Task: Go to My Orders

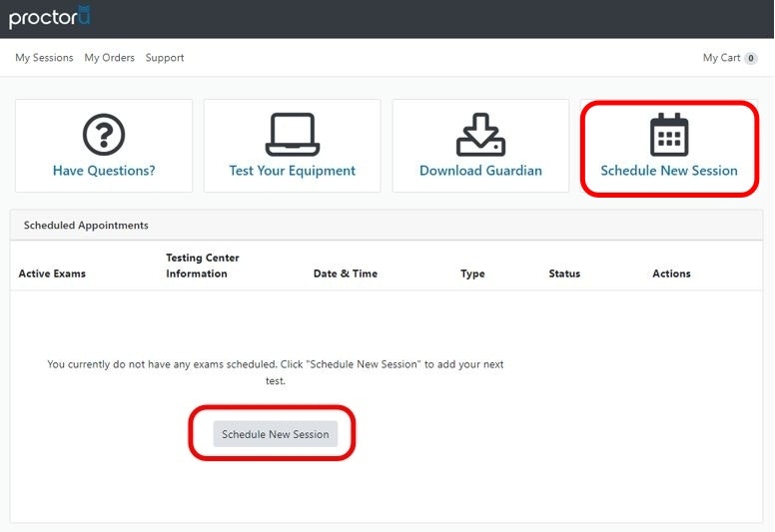Action: [109, 58]
